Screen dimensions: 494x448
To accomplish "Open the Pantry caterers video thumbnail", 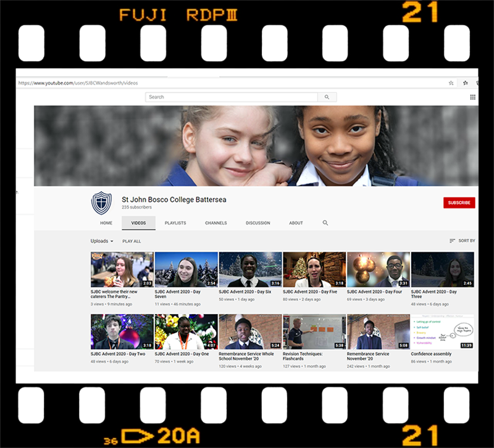I will (x=122, y=270).
